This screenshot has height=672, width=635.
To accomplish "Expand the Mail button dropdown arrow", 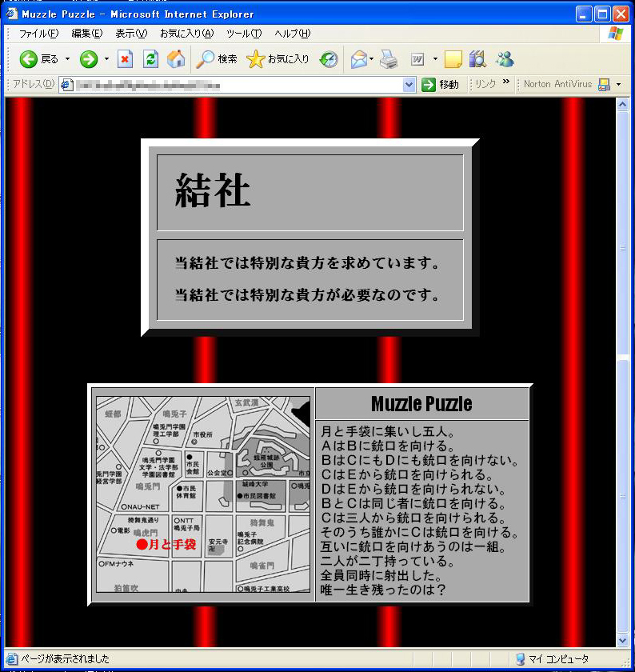I will coord(372,59).
